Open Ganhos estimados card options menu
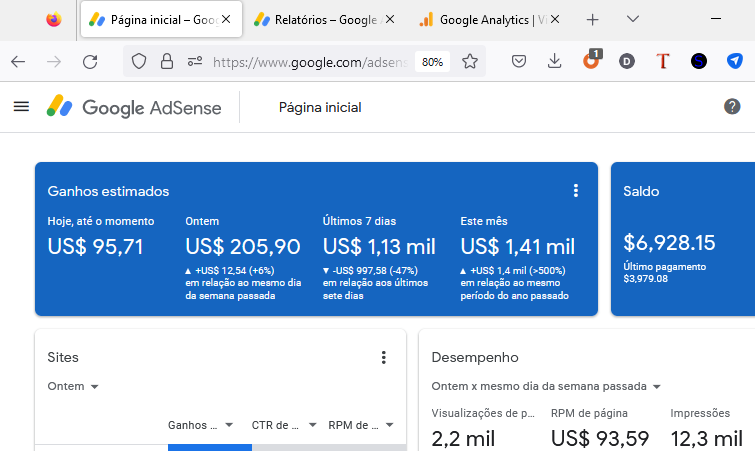The width and height of the screenshot is (755, 451). 575,191
